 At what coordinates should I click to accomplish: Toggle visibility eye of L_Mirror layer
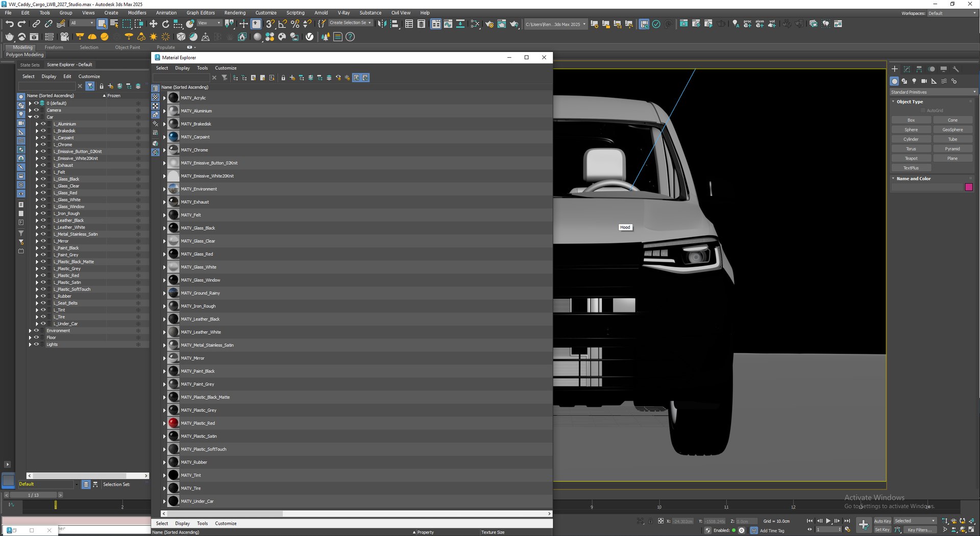point(43,241)
